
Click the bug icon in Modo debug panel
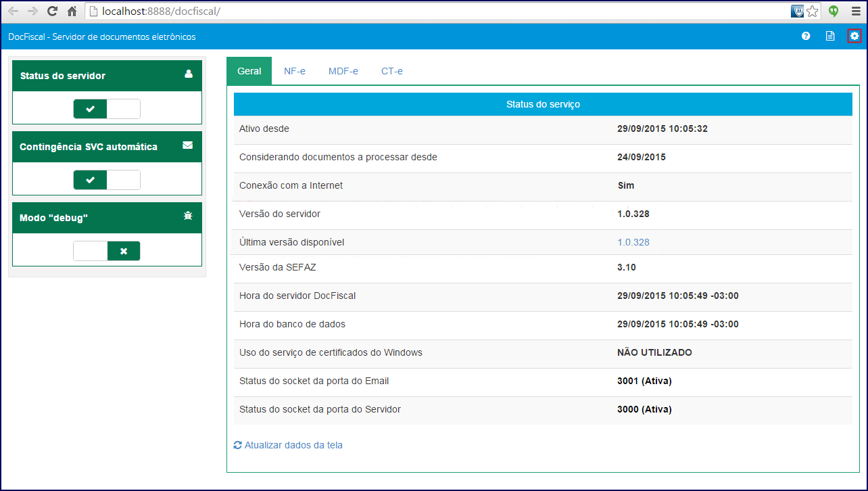point(189,216)
